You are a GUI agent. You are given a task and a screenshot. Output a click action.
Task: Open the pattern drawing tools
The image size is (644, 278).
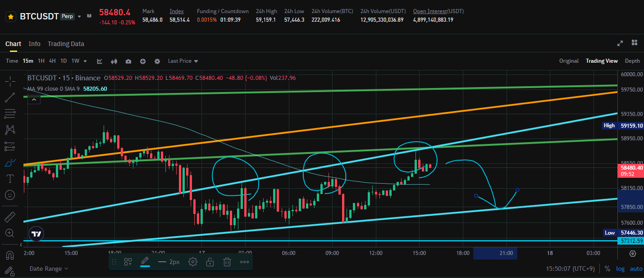point(10,130)
